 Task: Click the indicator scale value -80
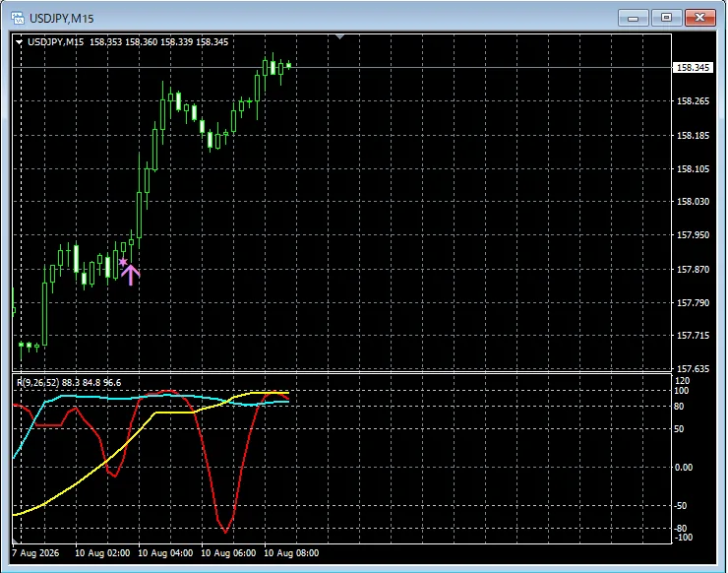point(681,529)
